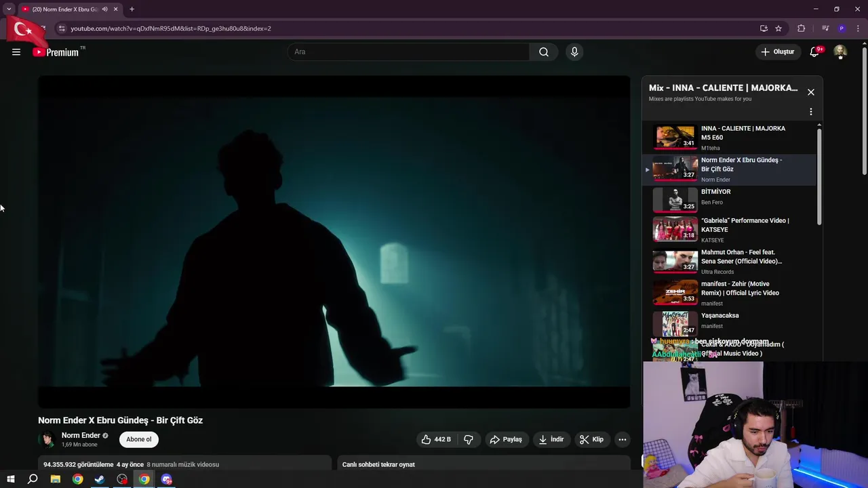Screen dimensions: 868x488
Task: Open site information icon in address bar
Action: tap(62, 28)
